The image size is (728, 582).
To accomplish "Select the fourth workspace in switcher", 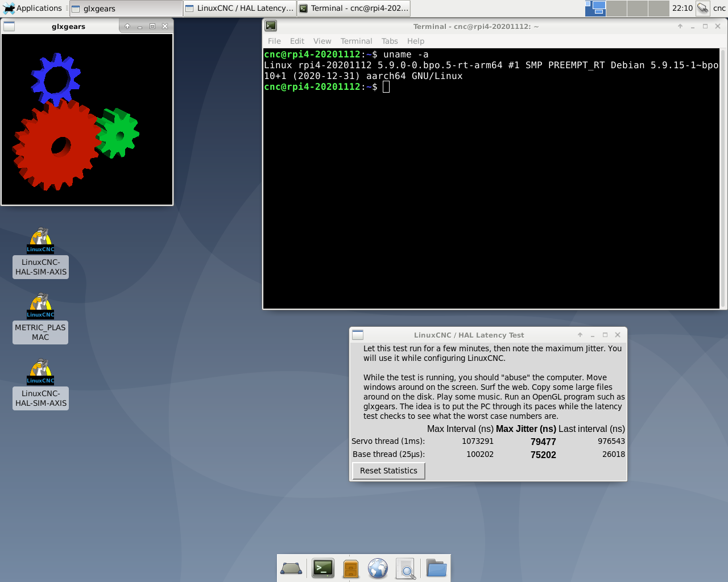I will [659, 8].
